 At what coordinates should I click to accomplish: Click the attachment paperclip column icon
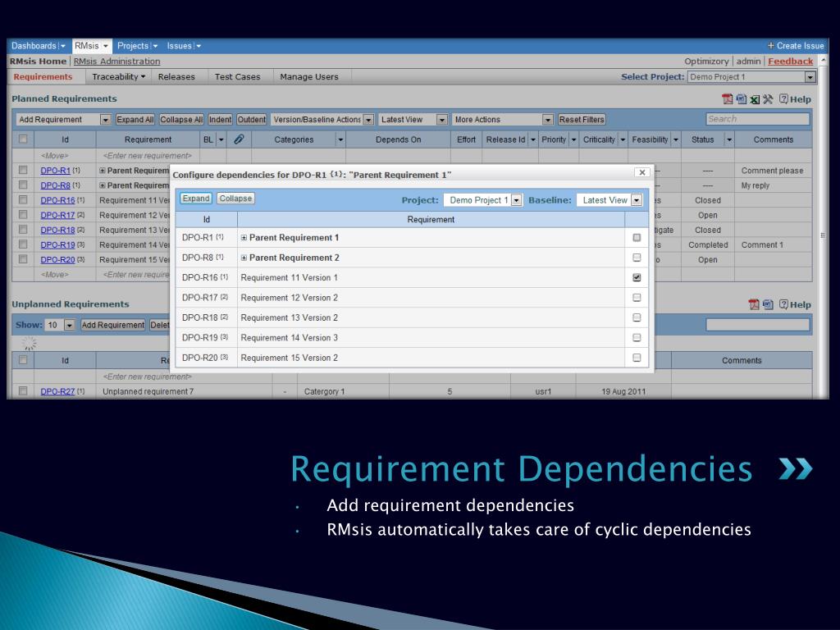pyautogui.click(x=239, y=139)
